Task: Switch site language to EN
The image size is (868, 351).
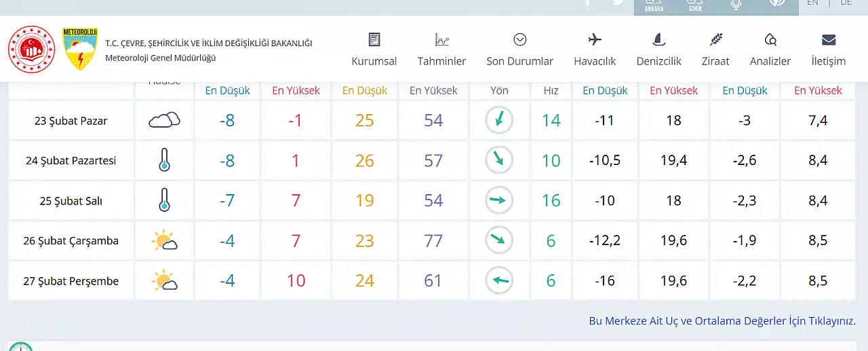Action: [x=812, y=3]
